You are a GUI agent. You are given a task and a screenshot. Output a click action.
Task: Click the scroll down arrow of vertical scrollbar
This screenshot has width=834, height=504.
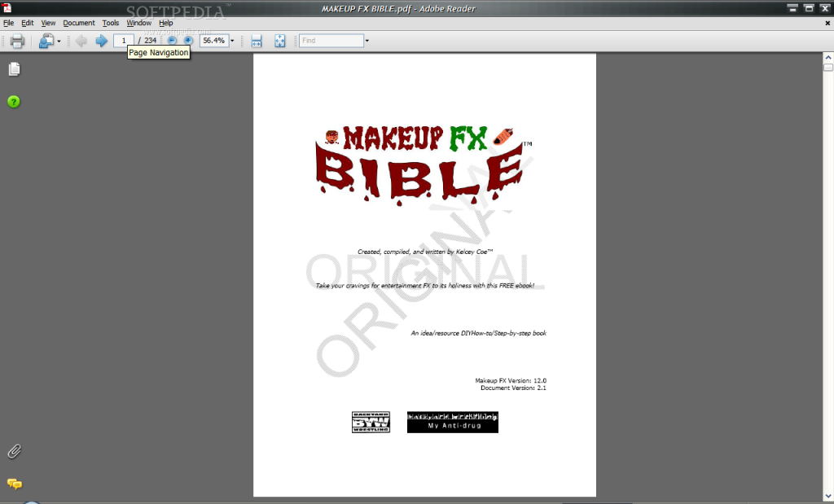828,497
